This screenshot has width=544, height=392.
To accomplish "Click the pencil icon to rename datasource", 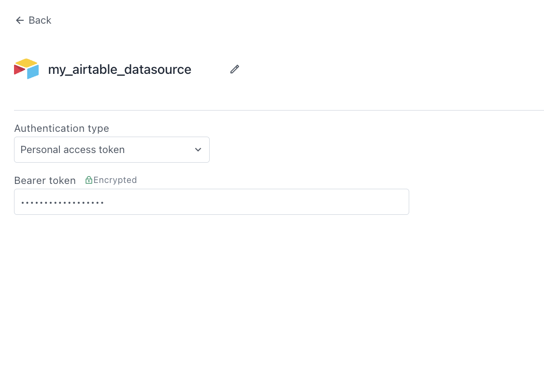I will pos(234,70).
